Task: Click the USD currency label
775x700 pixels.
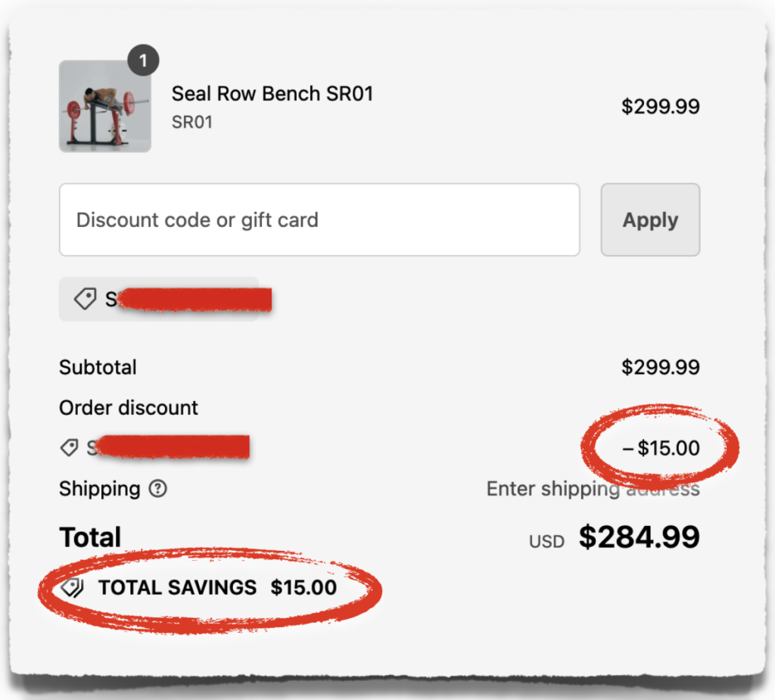Action: point(546,540)
